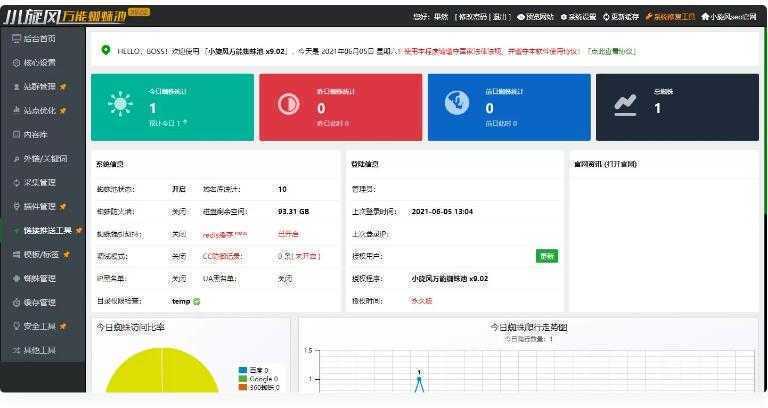Click the link icon beside 外链/关键词

coord(16,158)
